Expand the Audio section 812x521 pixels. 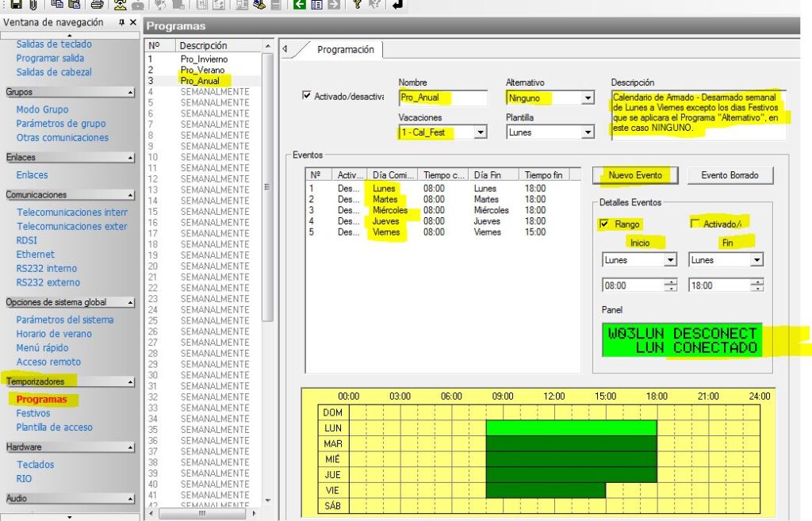click(131, 499)
